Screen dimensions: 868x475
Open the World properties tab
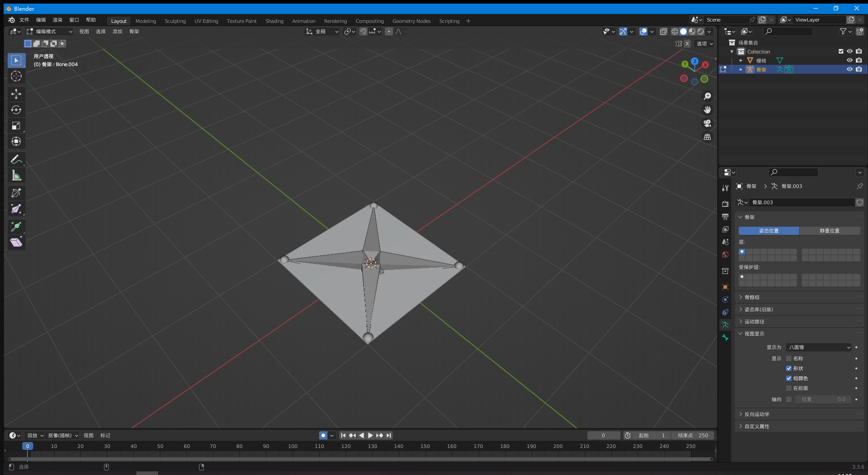(x=725, y=255)
